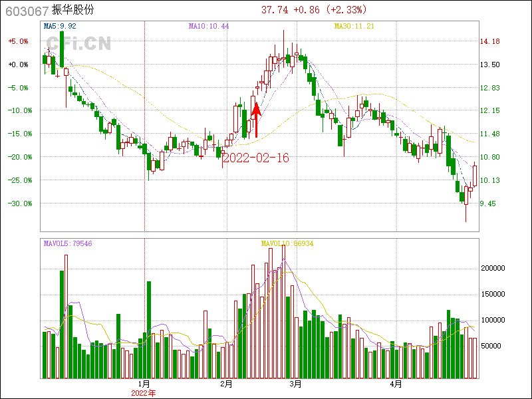Click the 200000 volume axis label
Screen dimensions: 532x399
click(x=493, y=269)
